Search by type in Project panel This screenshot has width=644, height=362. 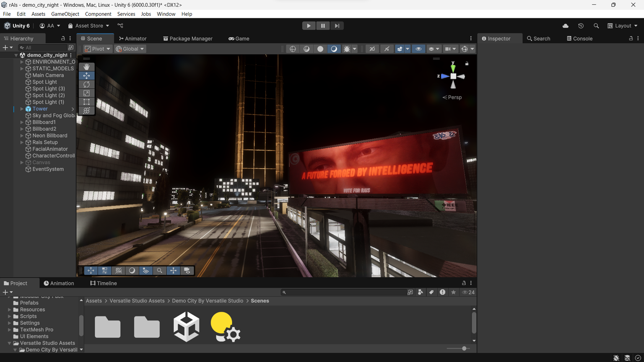click(421, 292)
